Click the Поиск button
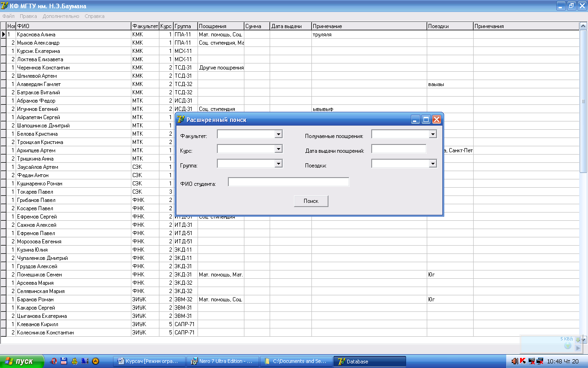 click(311, 201)
